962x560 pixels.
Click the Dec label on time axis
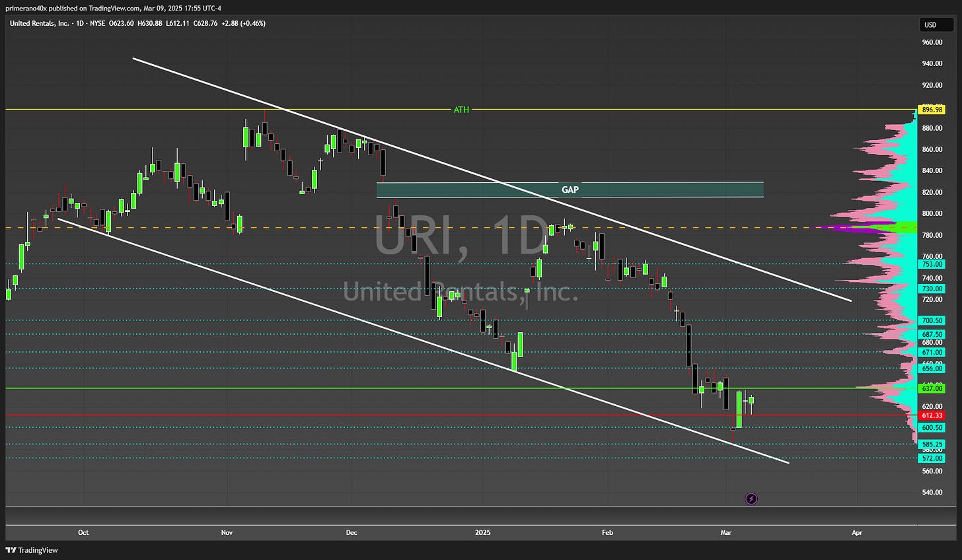[351, 532]
